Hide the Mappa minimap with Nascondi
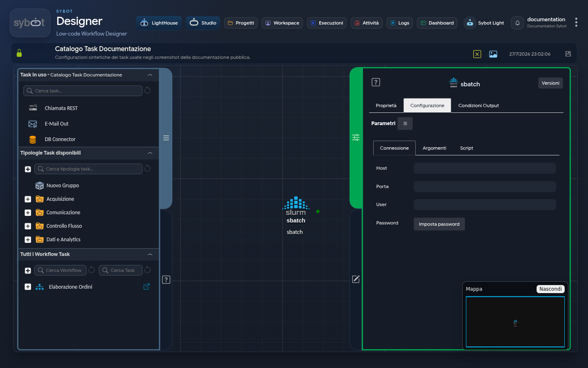The width and height of the screenshot is (588, 368). [550, 289]
